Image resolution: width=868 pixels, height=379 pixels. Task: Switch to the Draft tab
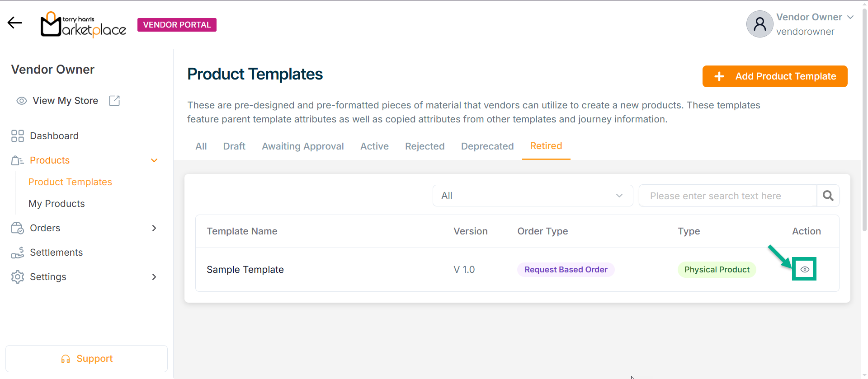point(234,146)
